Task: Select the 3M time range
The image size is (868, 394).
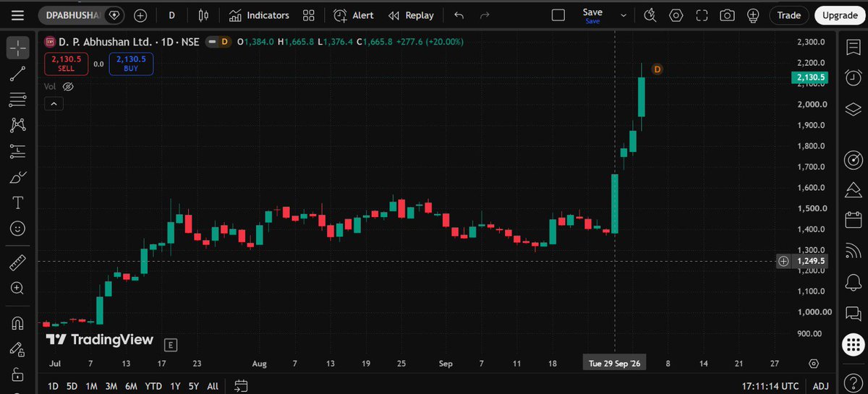Action: click(111, 386)
